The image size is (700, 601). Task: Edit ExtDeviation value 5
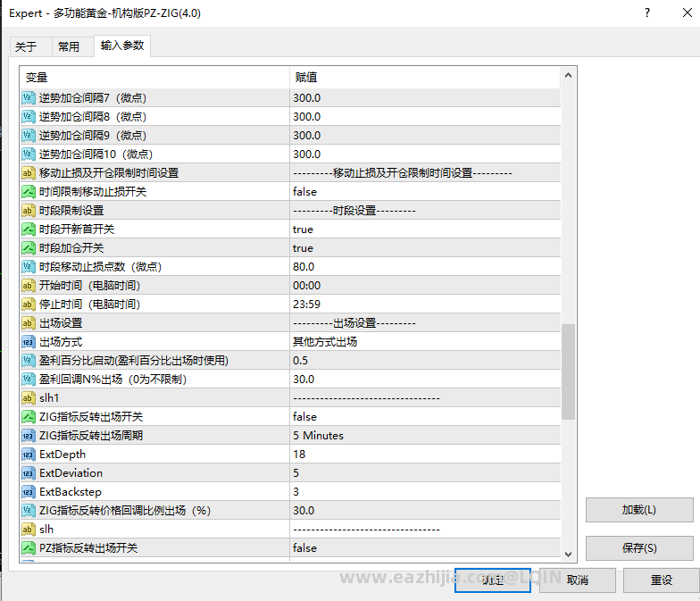click(x=425, y=473)
